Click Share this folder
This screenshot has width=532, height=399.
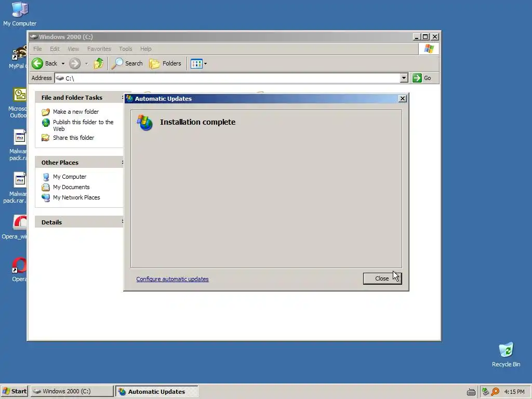[x=73, y=137]
